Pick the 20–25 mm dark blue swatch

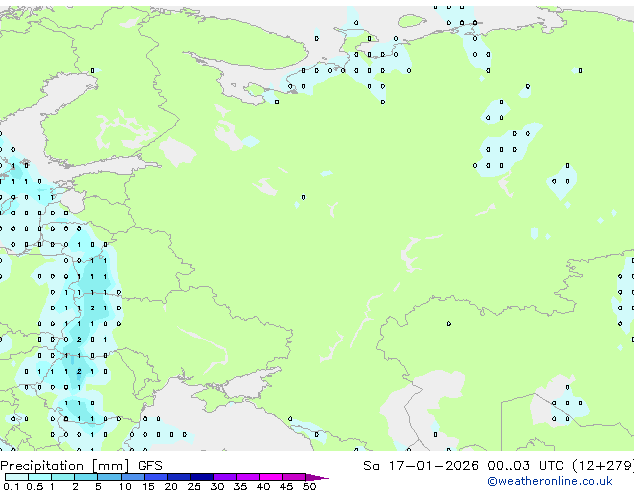coord(179,477)
